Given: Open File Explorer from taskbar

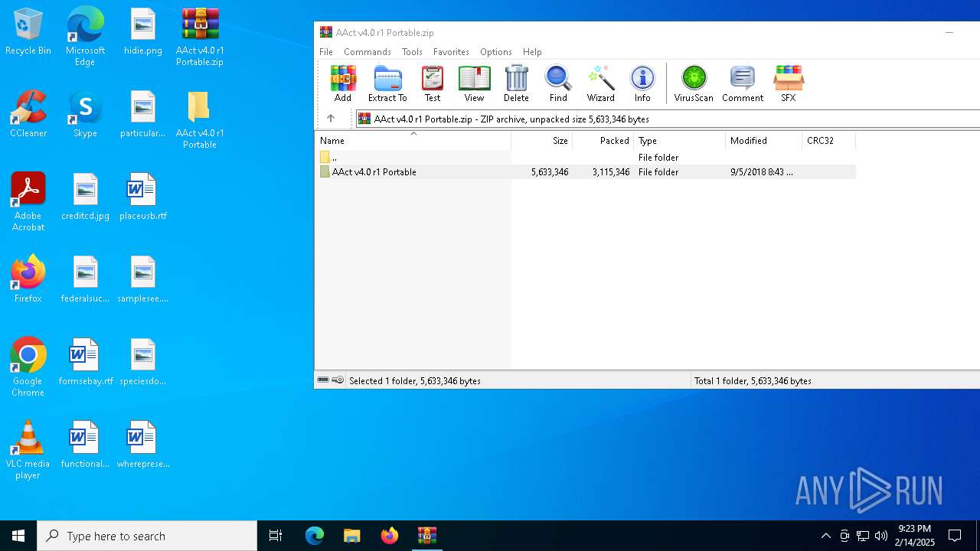Looking at the screenshot, I should click(351, 536).
